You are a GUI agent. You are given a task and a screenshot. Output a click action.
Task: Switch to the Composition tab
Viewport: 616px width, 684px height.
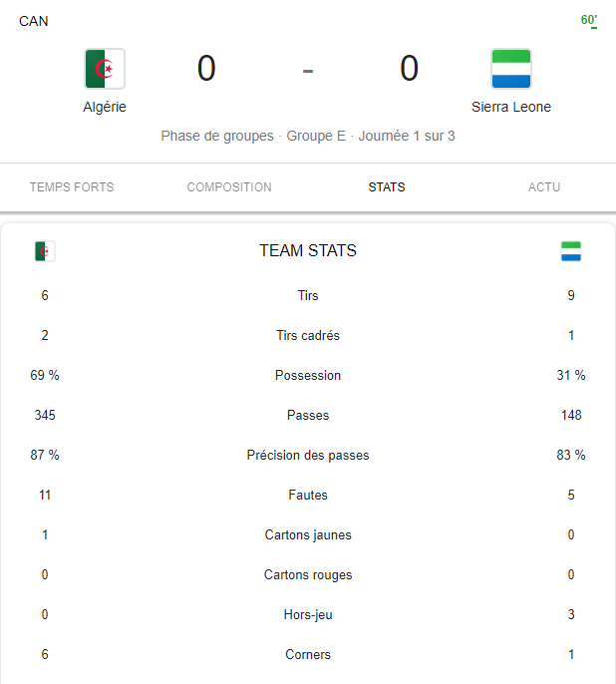coord(229,187)
